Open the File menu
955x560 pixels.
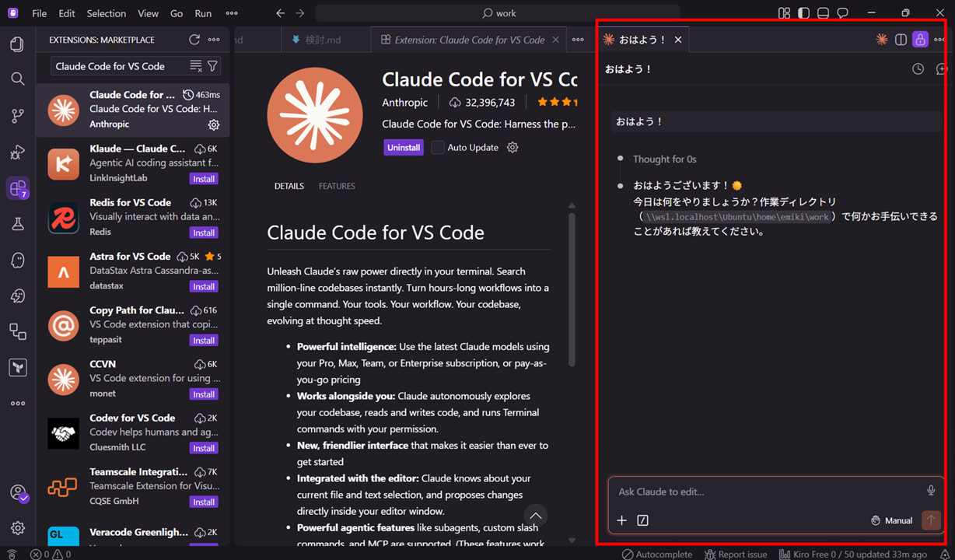(39, 13)
